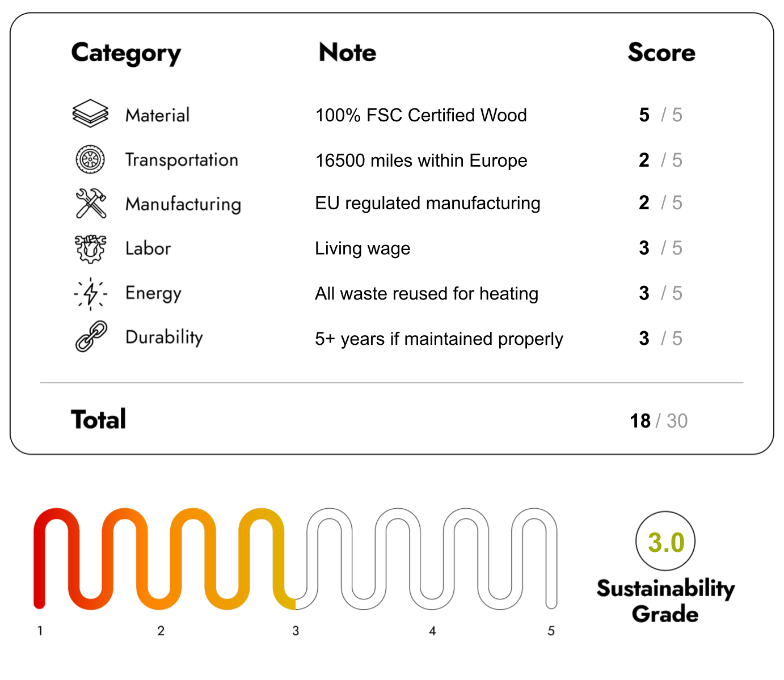Select the Note column header
This screenshot has width=784, height=680.
click(x=347, y=53)
